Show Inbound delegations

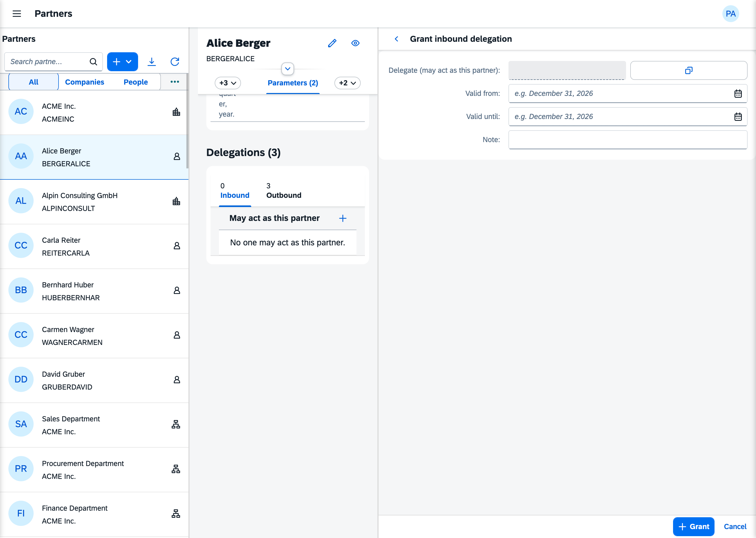pyautogui.click(x=235, y=191)
